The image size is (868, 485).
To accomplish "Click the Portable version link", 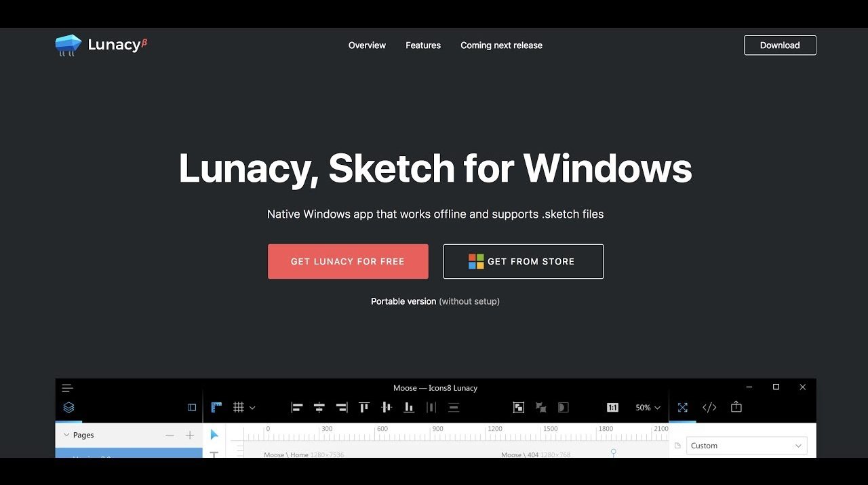I will (403, 301).
